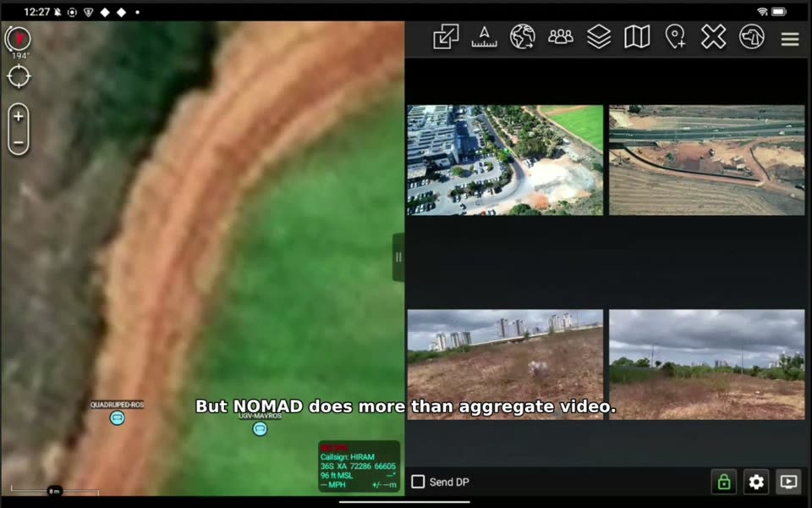Viewport: 812px width, 508px height.
Task: Zoom in with the plus button
Action: (18, 116)
